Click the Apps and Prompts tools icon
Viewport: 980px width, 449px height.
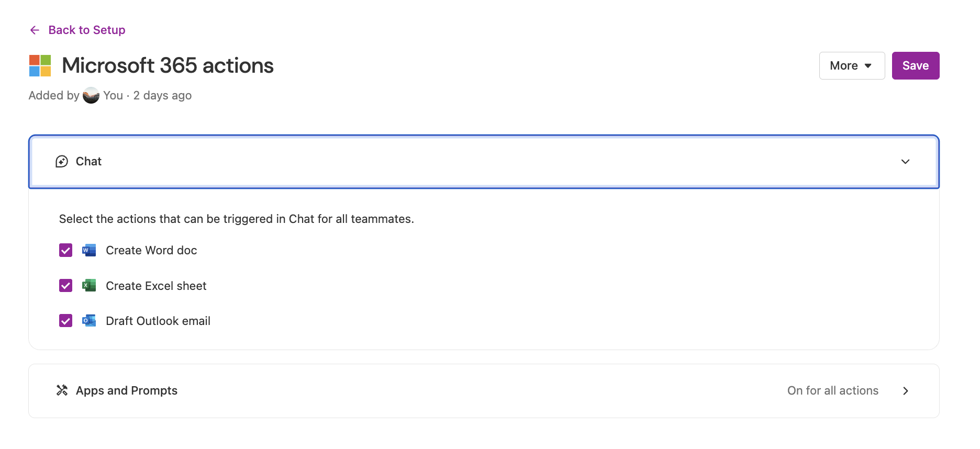click(x=62, y=390)
